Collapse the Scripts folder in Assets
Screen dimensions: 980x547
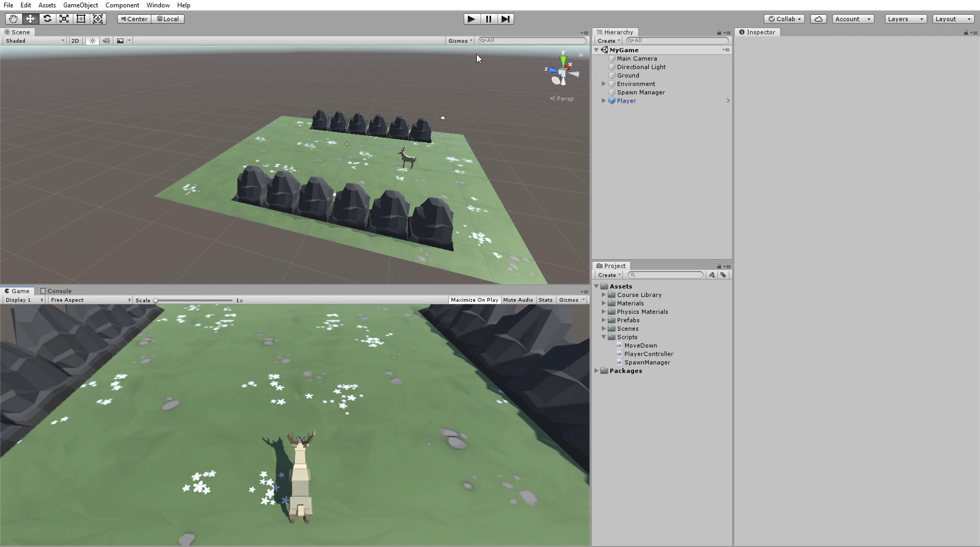pyautogui.click(x=604, y=337)
